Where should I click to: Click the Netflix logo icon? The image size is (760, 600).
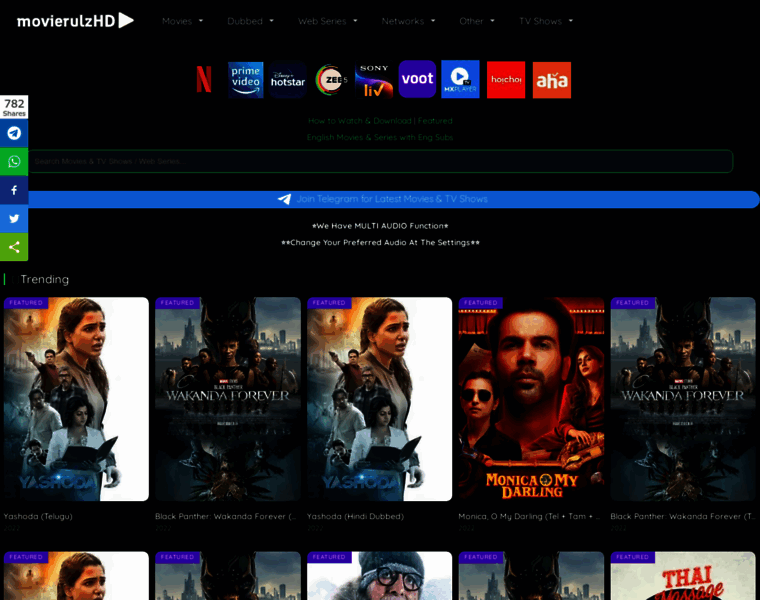click(204, 80)
